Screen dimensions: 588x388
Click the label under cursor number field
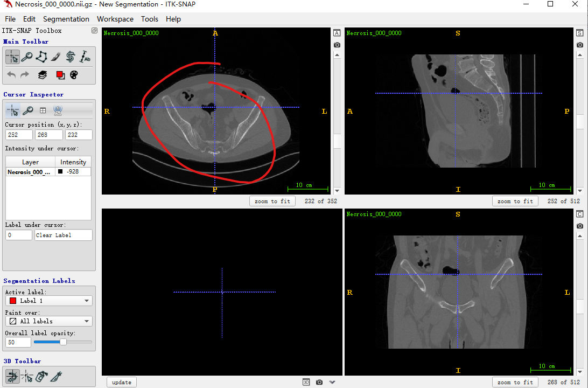pos(19,235)
